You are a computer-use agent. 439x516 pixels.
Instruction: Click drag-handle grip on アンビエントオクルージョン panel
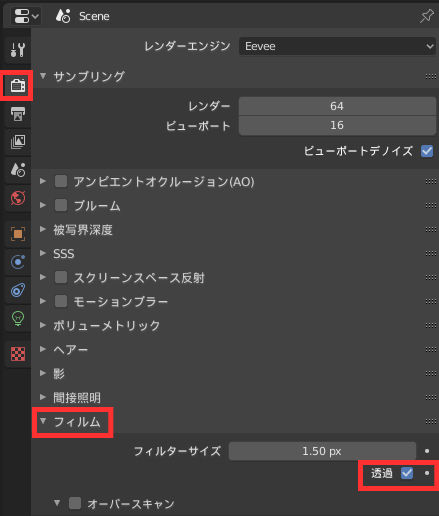[431, 181]
